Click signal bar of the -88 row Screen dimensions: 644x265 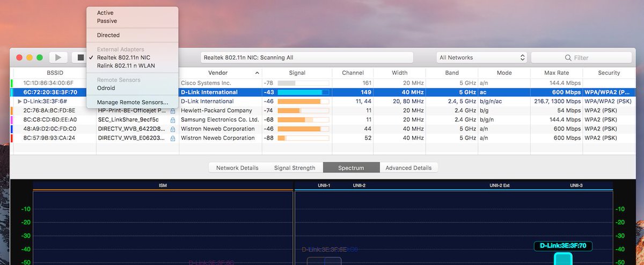303,138
